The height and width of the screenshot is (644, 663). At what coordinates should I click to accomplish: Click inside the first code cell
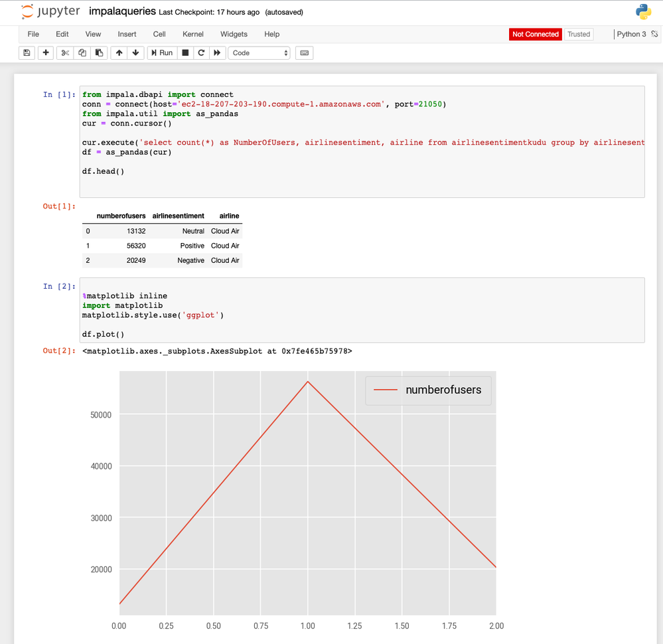(x=362, y=142)
